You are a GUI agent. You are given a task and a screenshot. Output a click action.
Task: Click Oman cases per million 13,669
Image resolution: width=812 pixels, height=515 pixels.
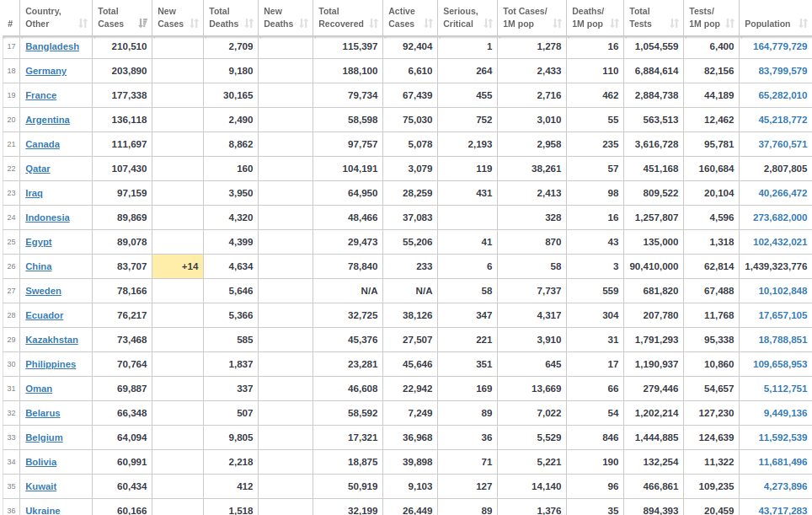[x=547, y=389]
